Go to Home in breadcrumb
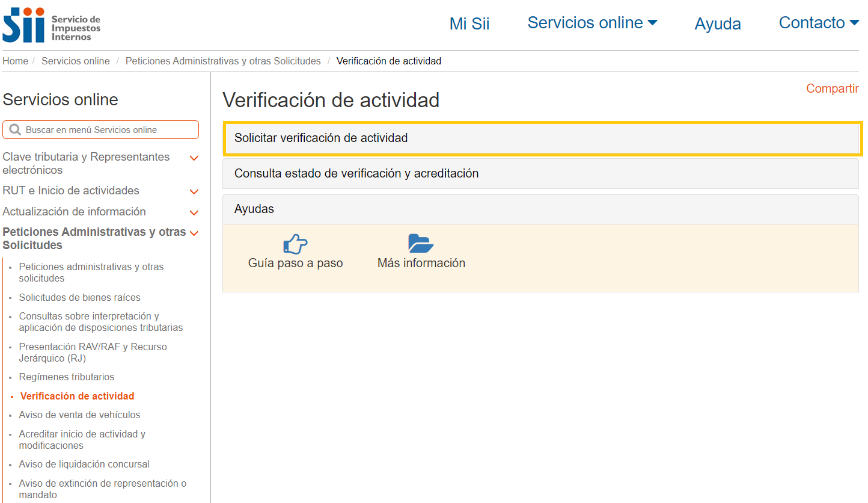The image size is (868, 503). 15,61
